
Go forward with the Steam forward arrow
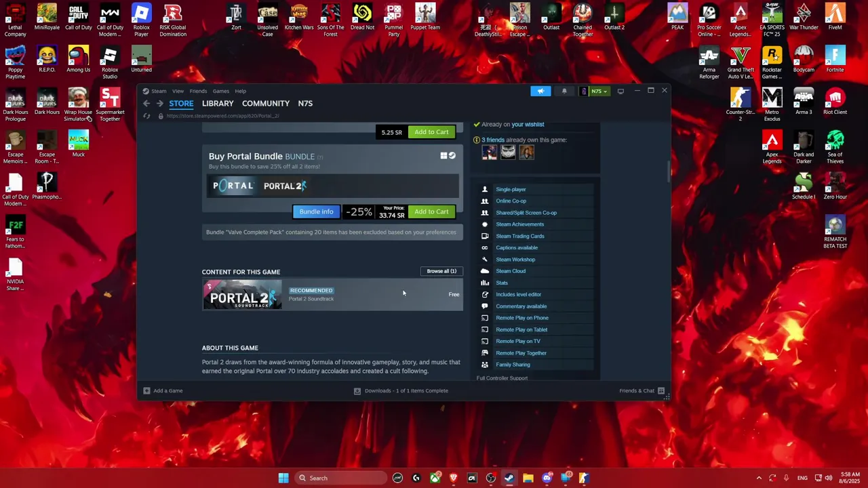(x=160, y=104)
